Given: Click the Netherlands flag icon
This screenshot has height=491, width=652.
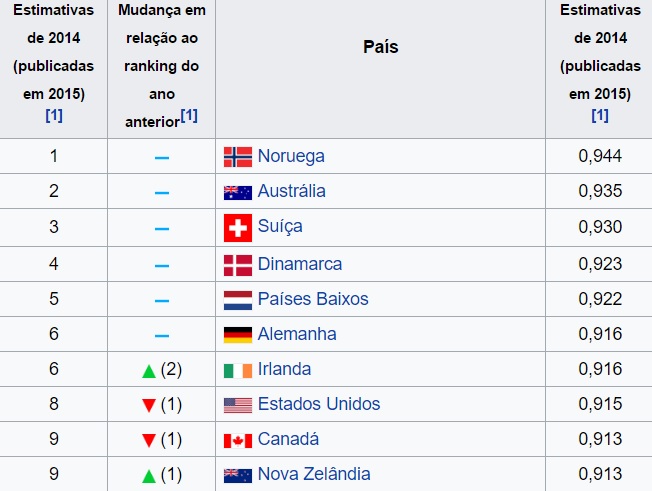Looking at the screenshot, I should point(238,300).
